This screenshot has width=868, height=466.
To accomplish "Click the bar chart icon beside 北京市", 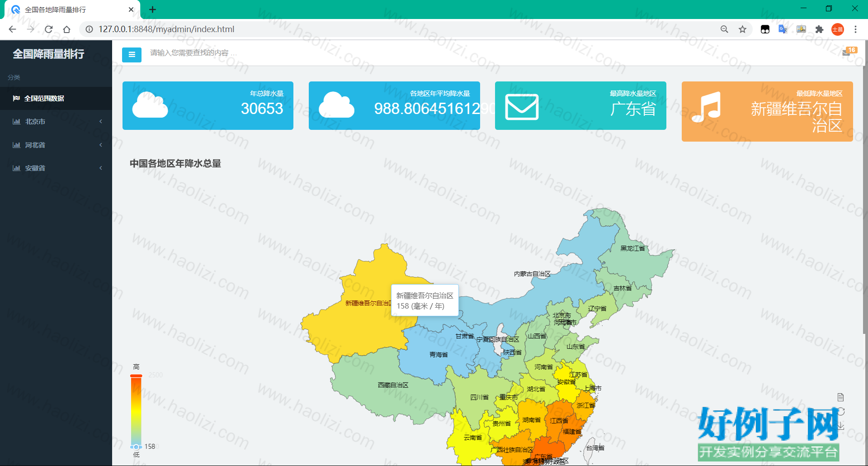I will pyautogui.click(x=16, y=121).
